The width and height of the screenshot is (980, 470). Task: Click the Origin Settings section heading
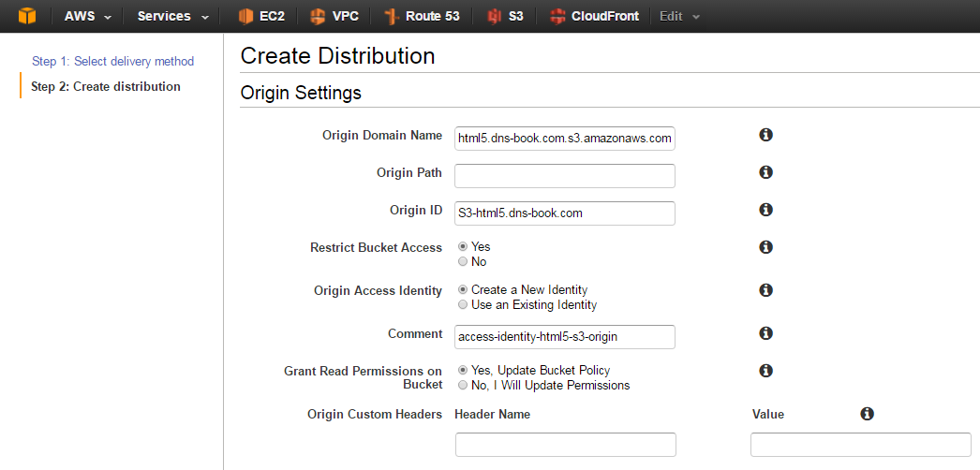pos(301,93)
